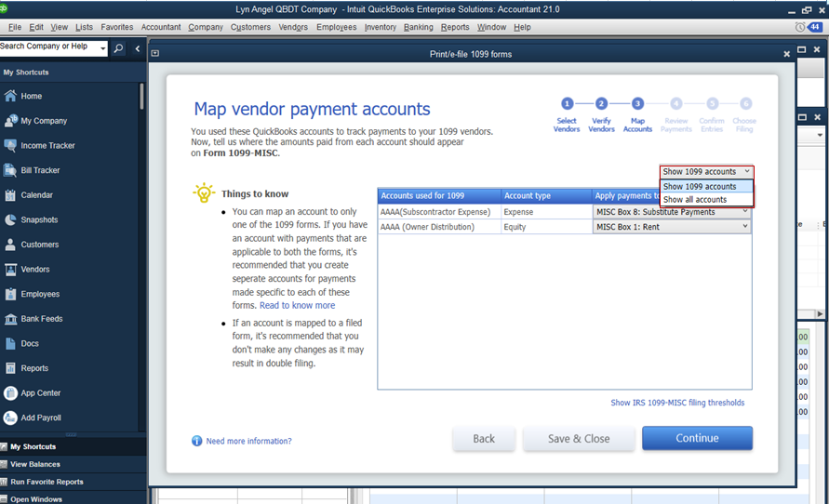Viewport: 829px width, 504px height.
Task: Click the search magnifier icon
Action: (x=118, y=48)
